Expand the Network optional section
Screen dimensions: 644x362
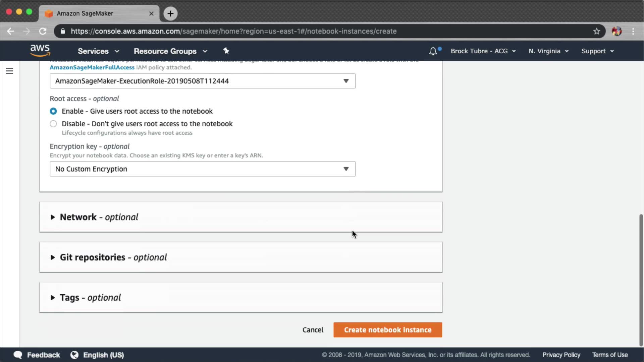pos(99,217)
